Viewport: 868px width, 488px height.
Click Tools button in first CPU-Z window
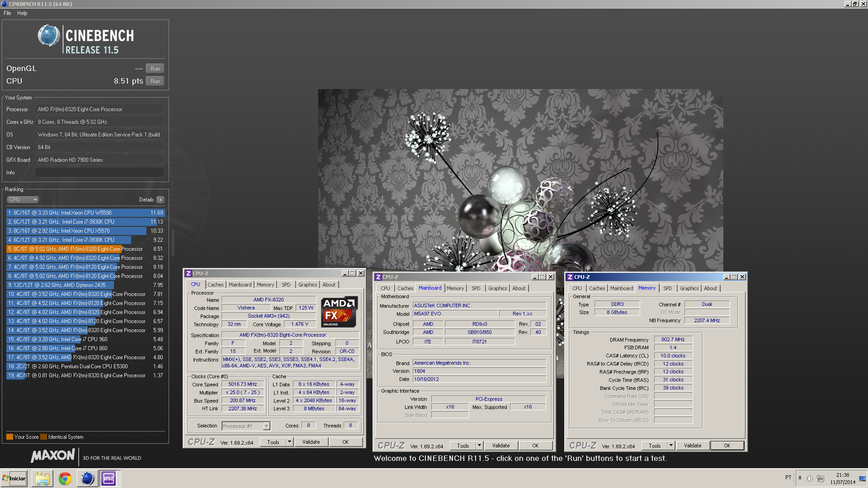click(273, 442)
